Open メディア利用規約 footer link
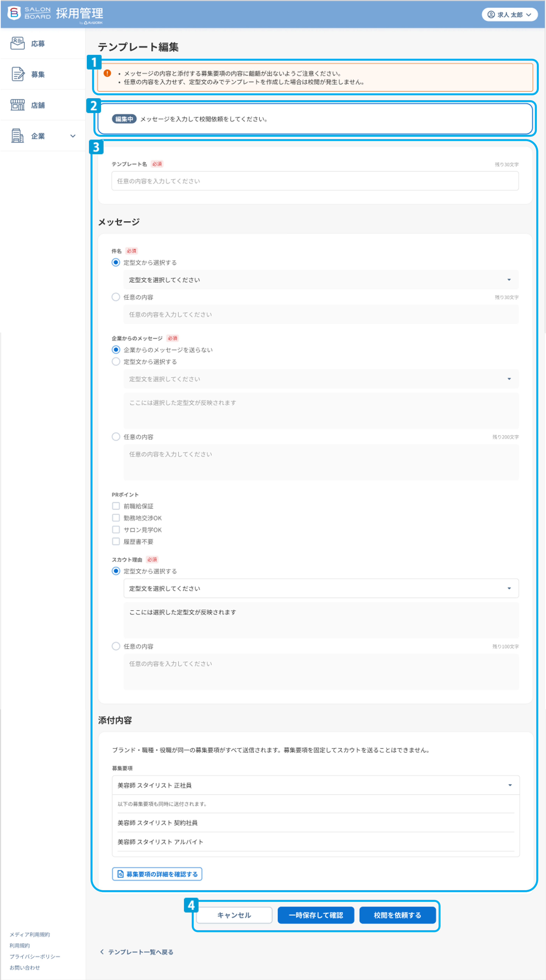This screenshot has width=546, height=980. (30, 934)
